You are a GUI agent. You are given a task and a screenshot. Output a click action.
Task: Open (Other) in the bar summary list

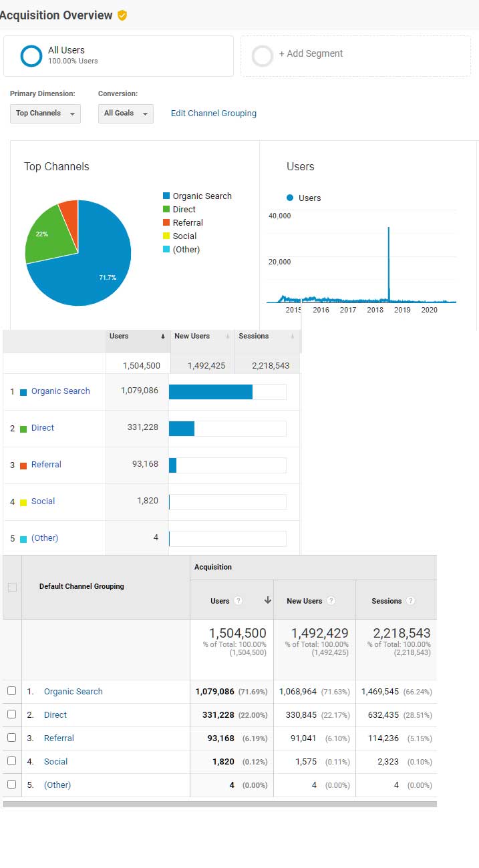tap(45, 538)
